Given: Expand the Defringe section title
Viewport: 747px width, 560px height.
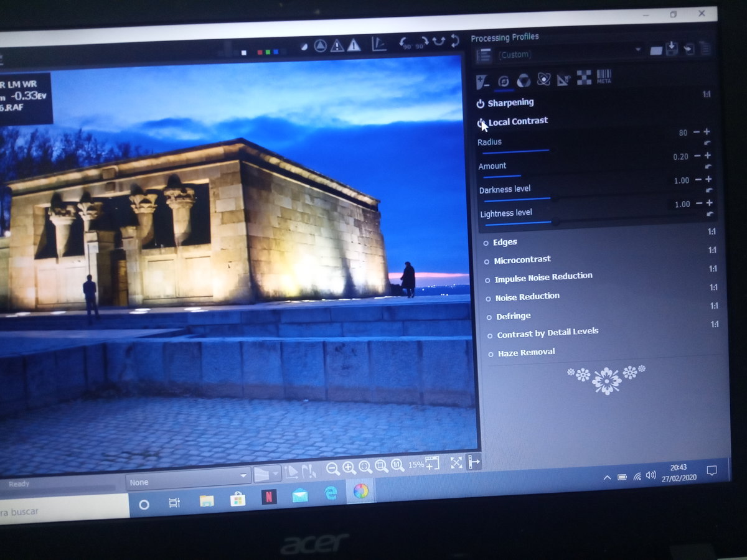Looking at the screenshot, I should point(514,316).
